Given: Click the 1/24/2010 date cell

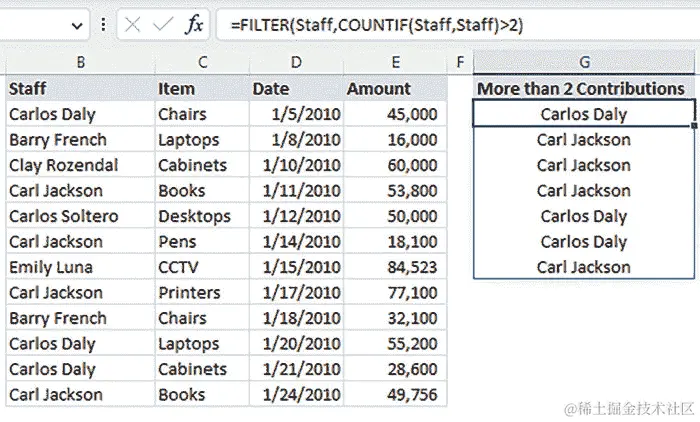Looking at the screenshot, I should click(296, 394).
